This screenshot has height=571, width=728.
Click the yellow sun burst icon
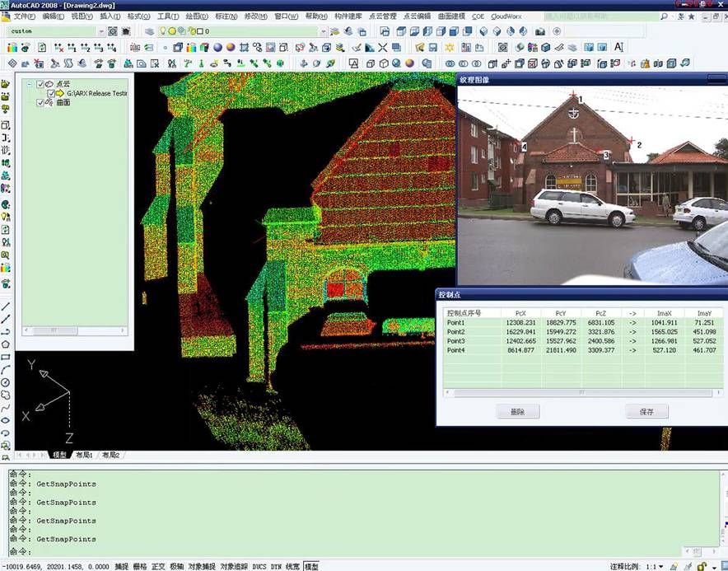[450, 48]
